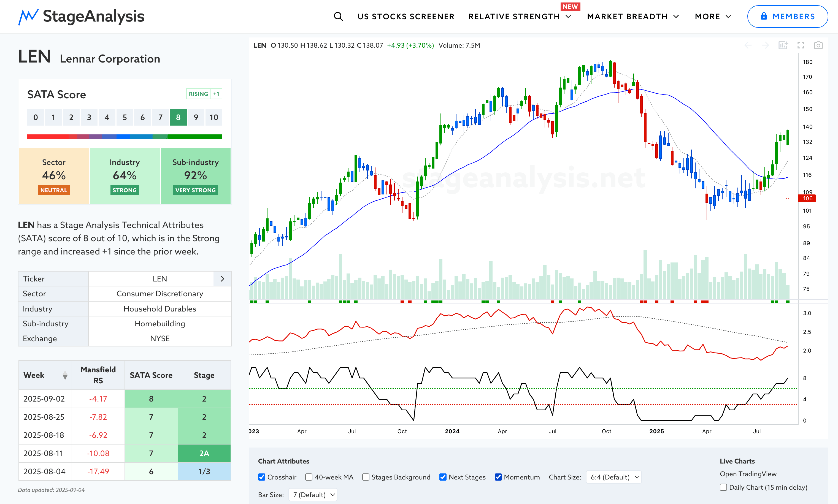This screenshot has height=504, width=838.
Task: Click the Ticker row right chevron
Action: point(223,279)
